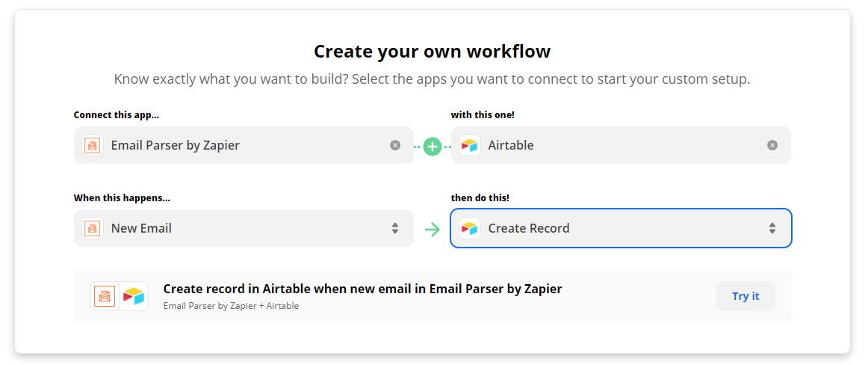Click the green plus connector icon
868x365 pixels.
[x=433, y=147]
